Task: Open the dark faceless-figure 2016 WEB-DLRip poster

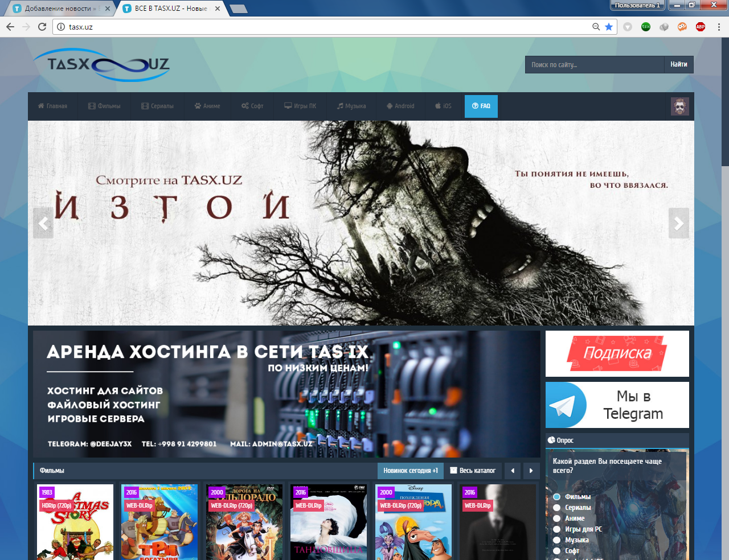Action: pyautogui.click(x=498, y=522)
